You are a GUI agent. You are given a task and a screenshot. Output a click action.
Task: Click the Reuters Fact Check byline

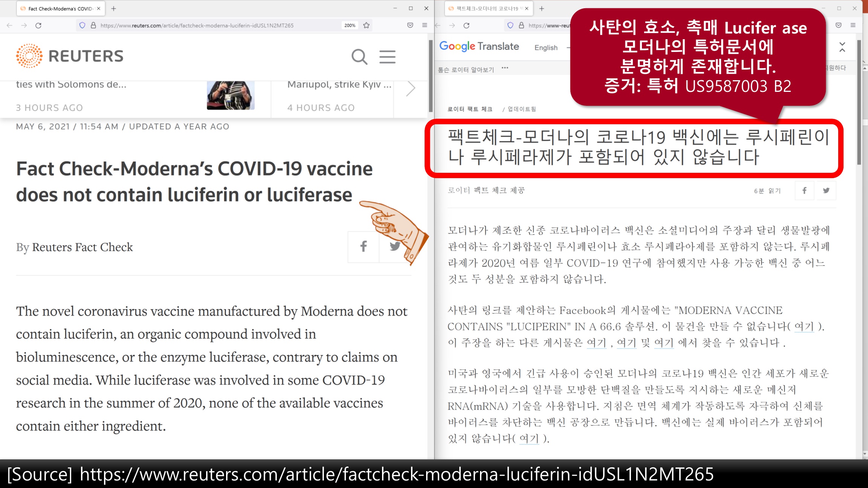point(82,247)
